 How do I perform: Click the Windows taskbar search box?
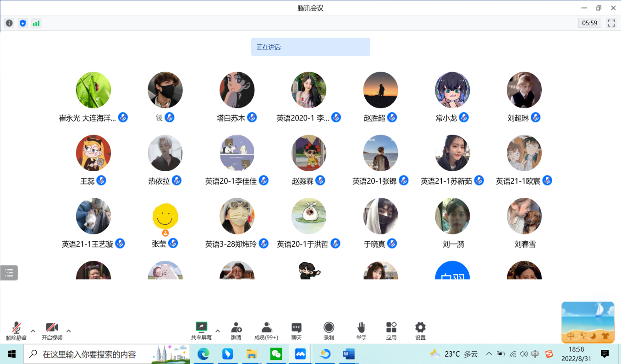(x=89, y=354)
